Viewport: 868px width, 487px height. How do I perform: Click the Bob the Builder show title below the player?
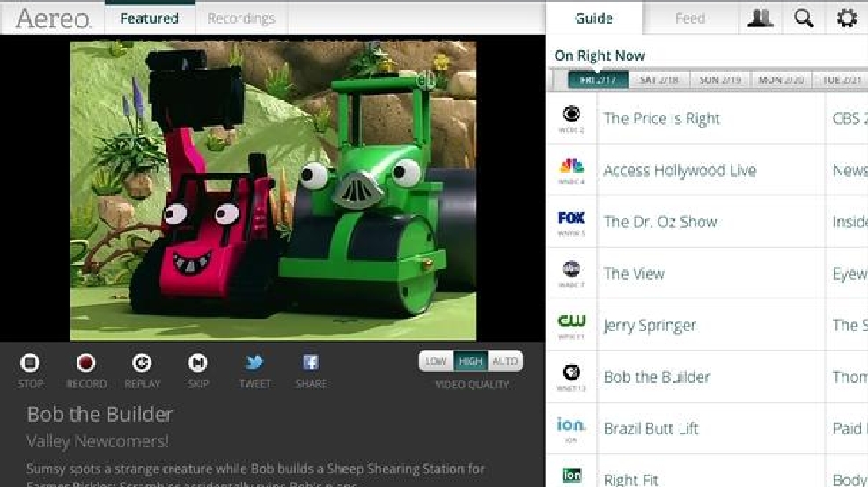(100, 414)
